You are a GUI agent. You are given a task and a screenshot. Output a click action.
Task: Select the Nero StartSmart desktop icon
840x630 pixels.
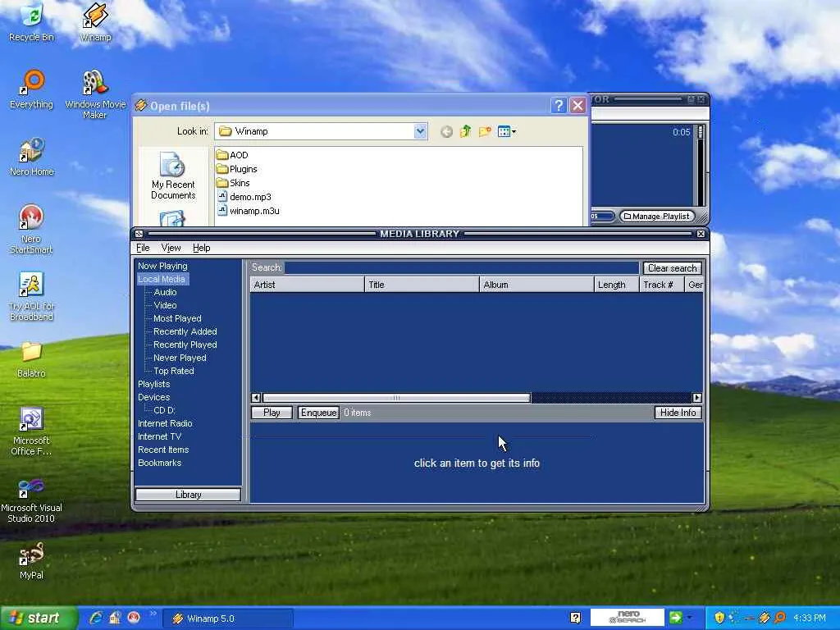click(x=31, y=229)
